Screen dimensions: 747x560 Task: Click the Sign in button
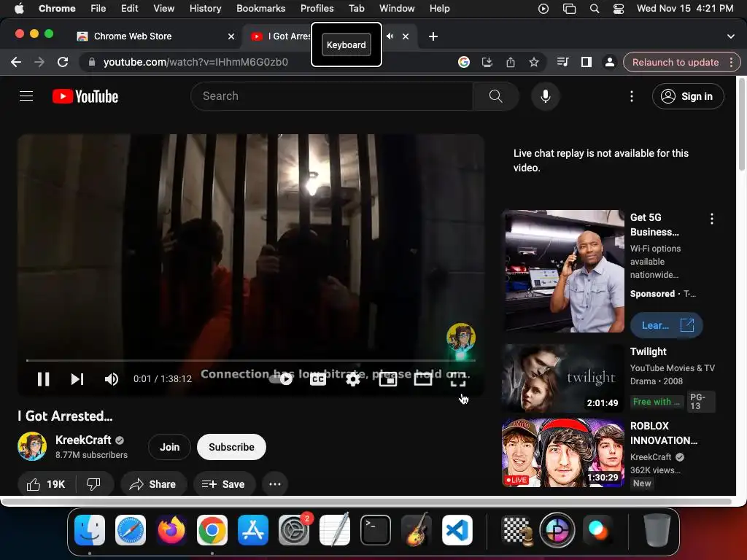[688, 96]
